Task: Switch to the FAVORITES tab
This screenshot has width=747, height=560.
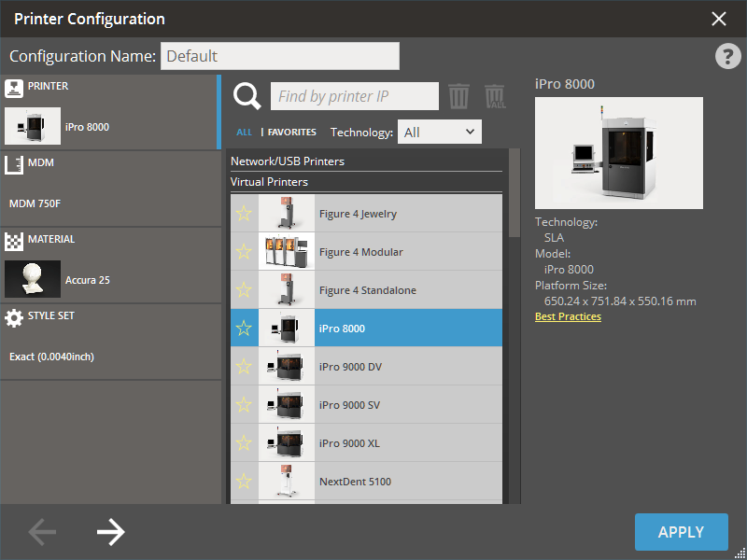Action: pos(291,133)
